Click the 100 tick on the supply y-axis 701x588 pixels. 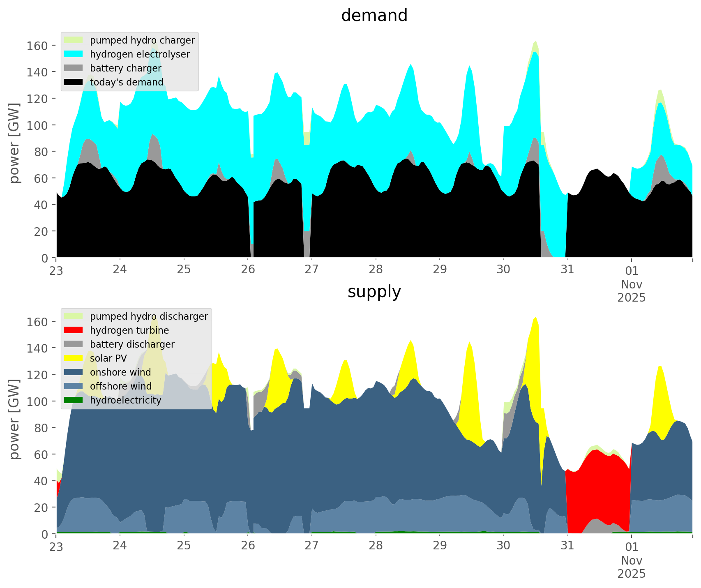pos(37,401)
